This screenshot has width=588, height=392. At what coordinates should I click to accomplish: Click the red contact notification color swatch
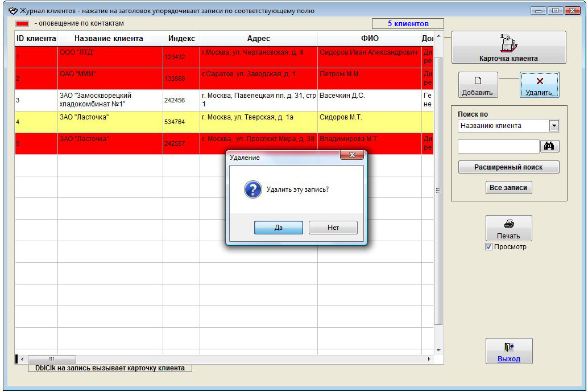coord(23,24)
